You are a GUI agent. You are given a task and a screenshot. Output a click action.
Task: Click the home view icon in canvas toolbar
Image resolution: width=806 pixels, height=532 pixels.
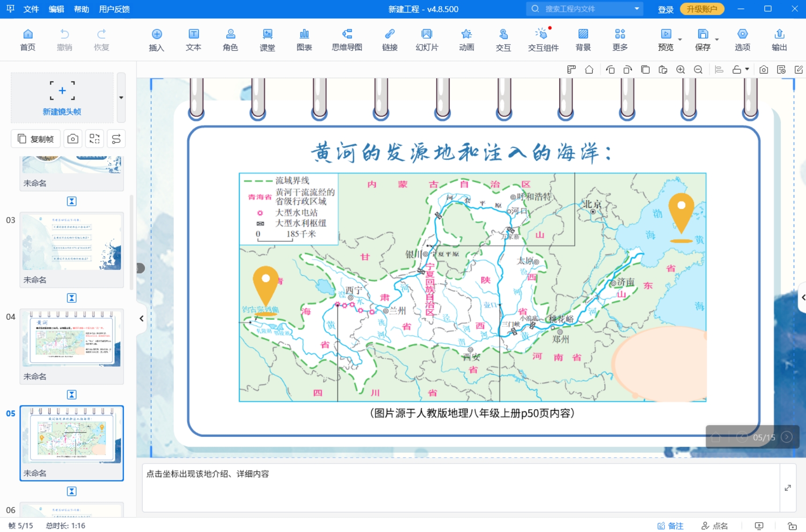589,69
